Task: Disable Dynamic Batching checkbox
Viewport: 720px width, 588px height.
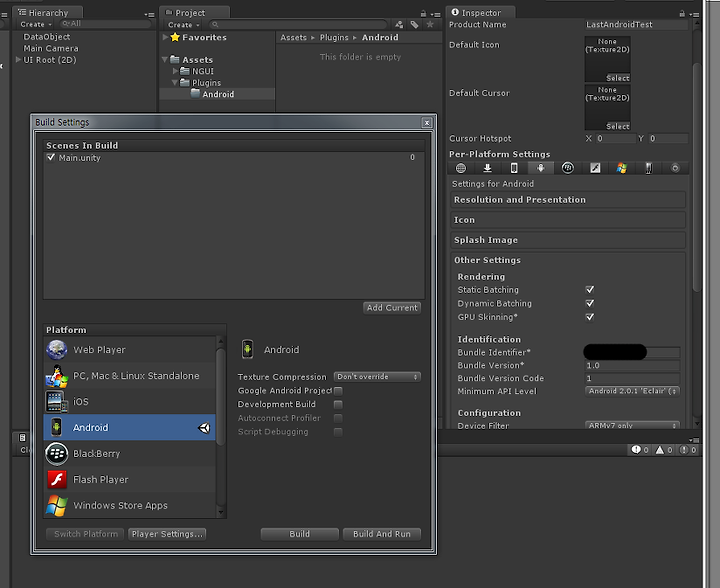Action: 590,303
